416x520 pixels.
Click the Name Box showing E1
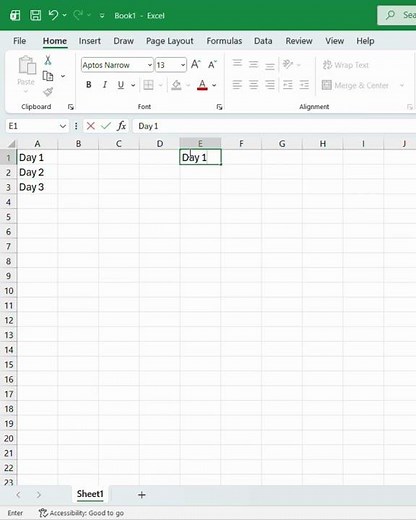[x=32, y=126]
